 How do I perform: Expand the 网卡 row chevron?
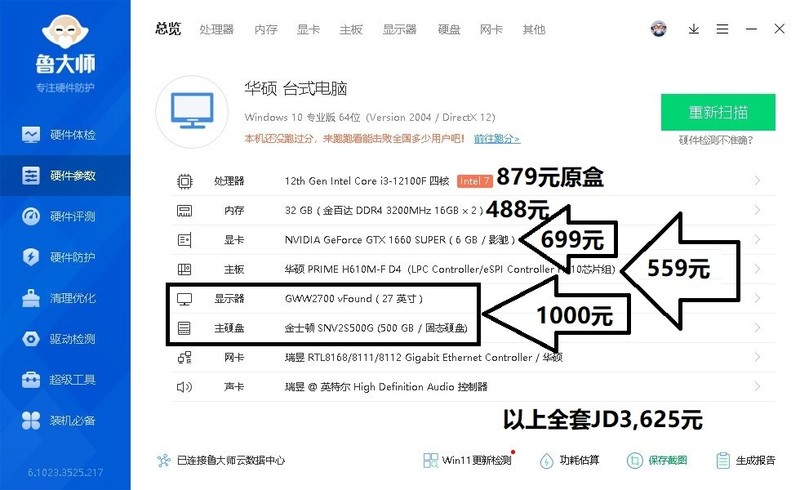pos(757,357)
